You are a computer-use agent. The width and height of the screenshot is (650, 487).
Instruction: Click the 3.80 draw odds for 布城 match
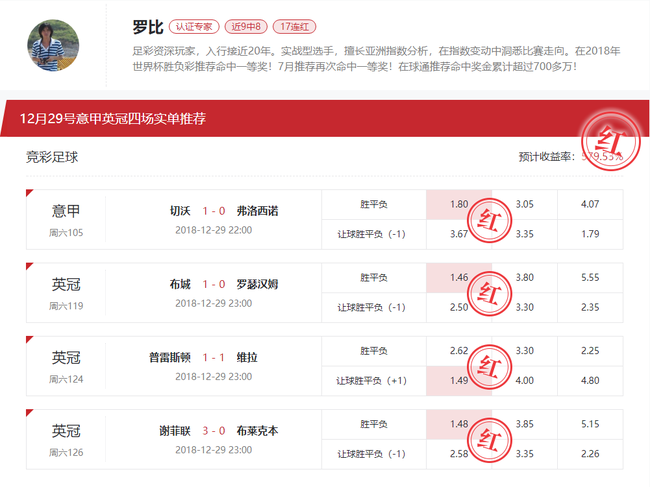click(524, 278)
